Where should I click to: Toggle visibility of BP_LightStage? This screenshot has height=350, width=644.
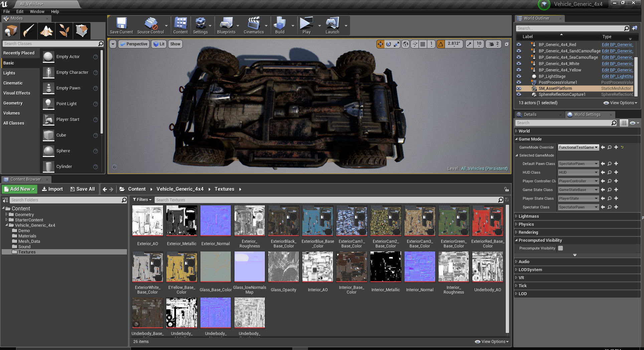coord(519,76)
